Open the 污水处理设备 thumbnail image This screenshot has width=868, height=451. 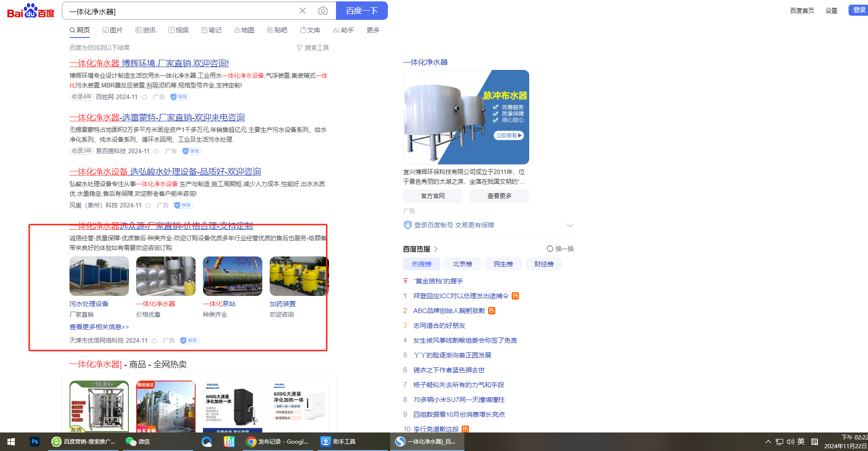coord(99,276)
